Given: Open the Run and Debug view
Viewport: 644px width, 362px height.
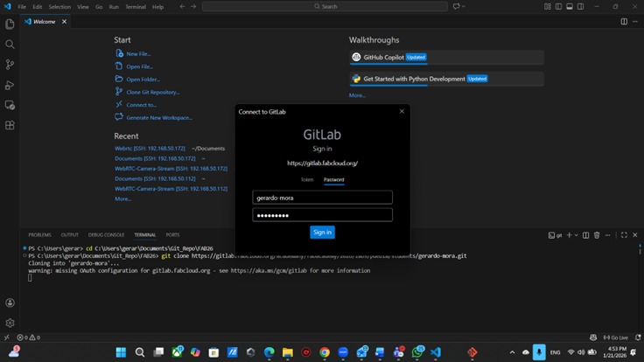Looking at the screenshot, I should (x=10, y=85).
